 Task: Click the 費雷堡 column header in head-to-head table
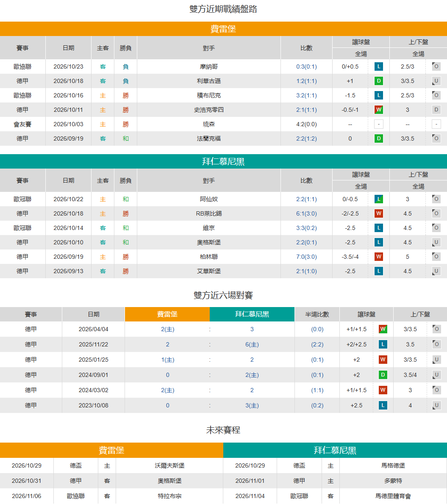167,314
